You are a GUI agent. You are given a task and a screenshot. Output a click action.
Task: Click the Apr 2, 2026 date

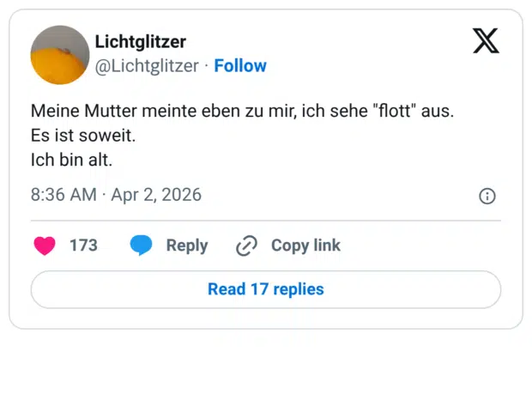click(156, 195)
